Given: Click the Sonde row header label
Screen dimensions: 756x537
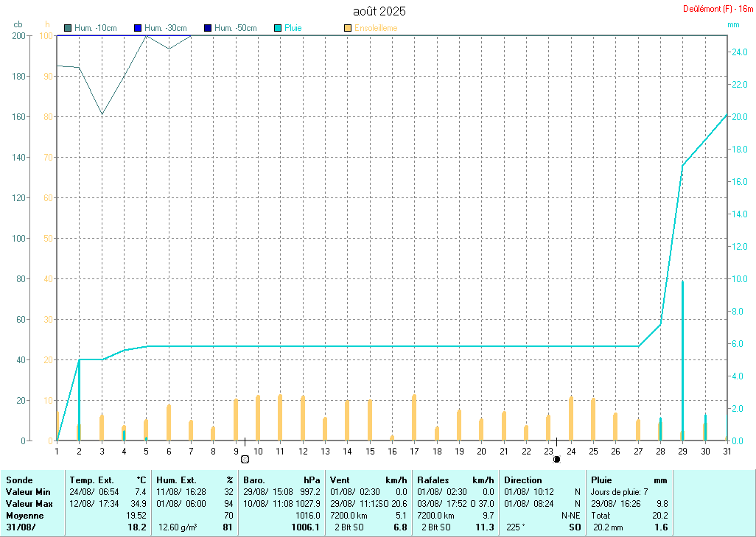Looking at the screenshot, I should pyautogui.click(x=19, y=480).
